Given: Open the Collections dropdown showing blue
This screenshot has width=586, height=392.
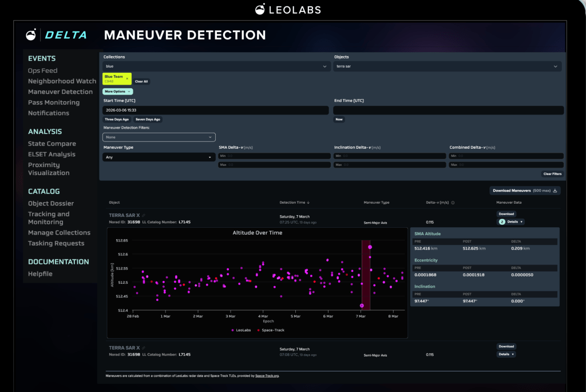Looking at the screenshot, I should point(215,66).
